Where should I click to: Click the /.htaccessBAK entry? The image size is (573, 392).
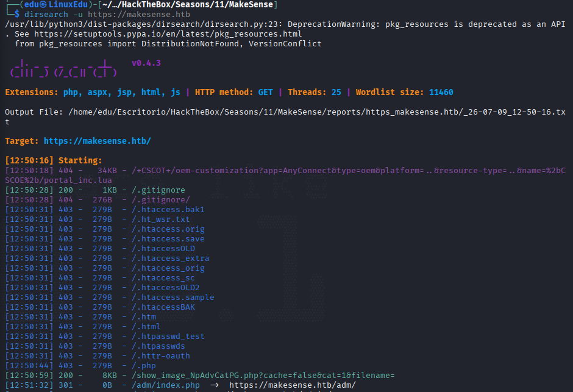(x=163, y=307)
